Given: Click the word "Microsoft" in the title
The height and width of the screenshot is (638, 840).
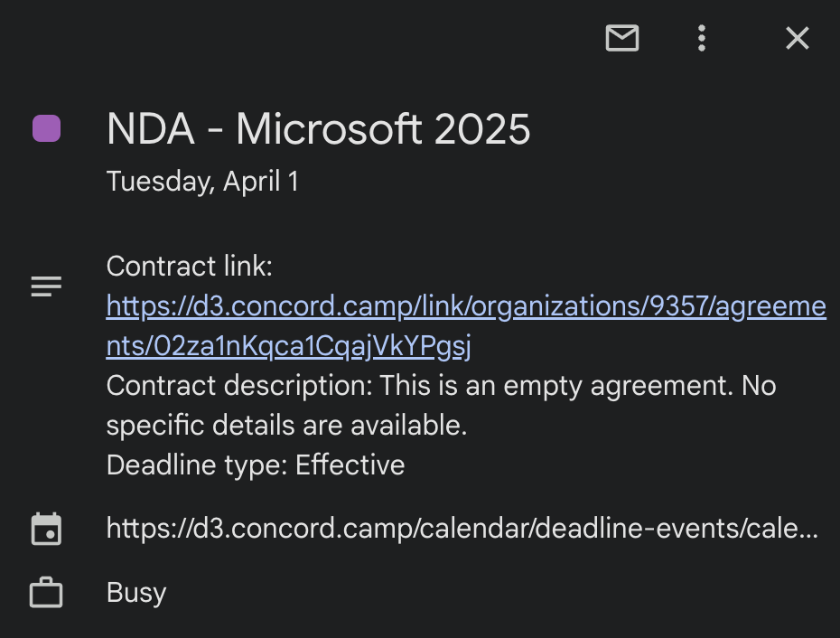Looking at the screenshot, I should click(x=329, y=130).
